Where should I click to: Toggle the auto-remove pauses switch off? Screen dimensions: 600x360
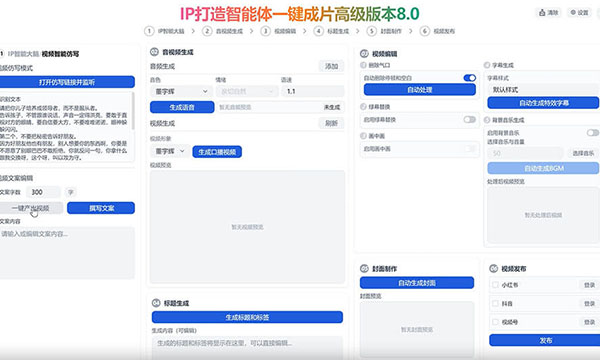[x=470, y=78]
